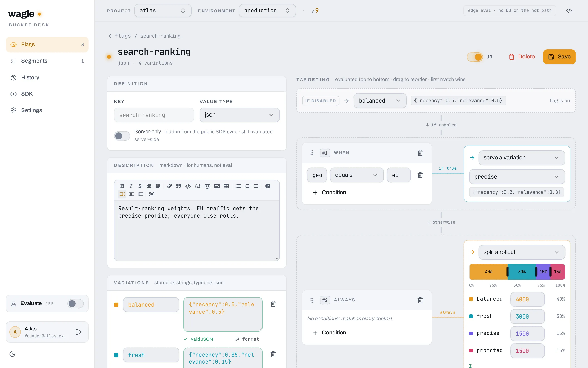The height and width of the screenshot is (368, 588).
Task: Click format for balanced JSON
Action: tap(247, 339)
